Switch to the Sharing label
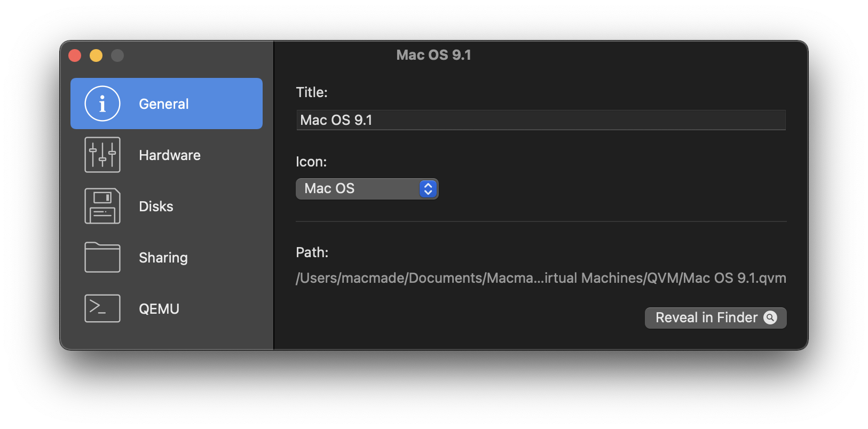Viewport: 868px width, 429px height. (163, 258)
